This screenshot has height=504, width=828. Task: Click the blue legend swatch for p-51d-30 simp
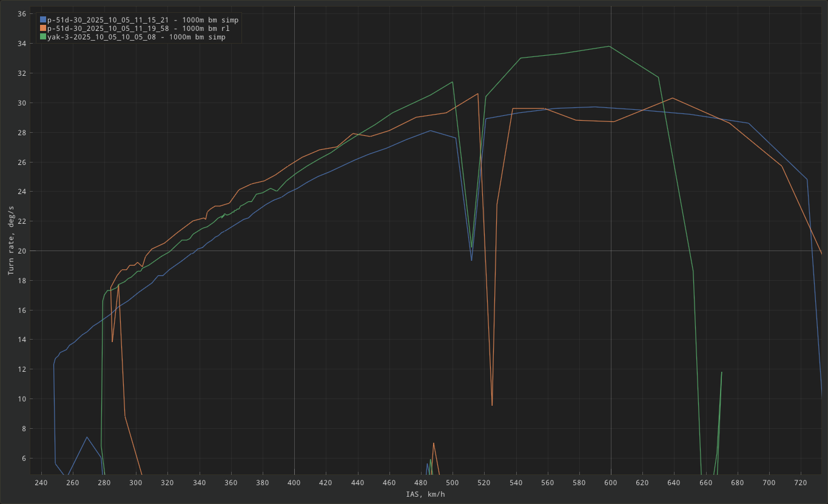(x=43, y=20)
